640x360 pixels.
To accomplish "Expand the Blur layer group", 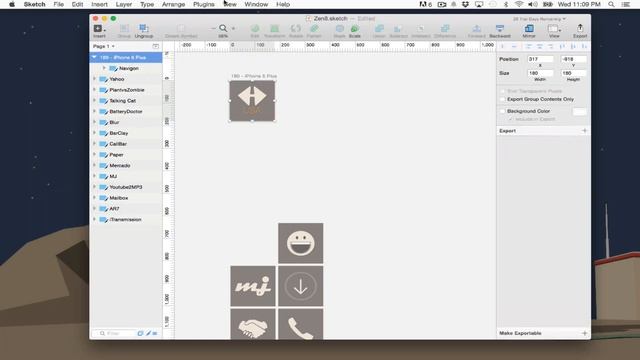I will [94, 122].
